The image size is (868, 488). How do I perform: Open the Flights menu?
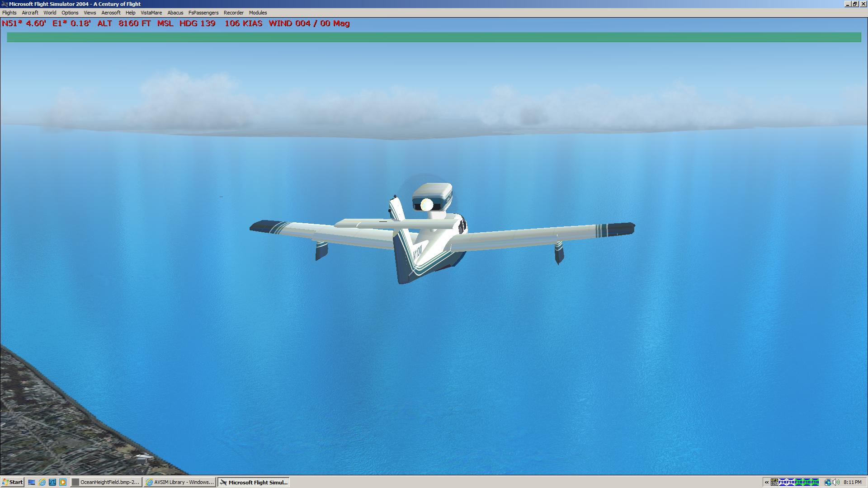[x=9, y=13]
